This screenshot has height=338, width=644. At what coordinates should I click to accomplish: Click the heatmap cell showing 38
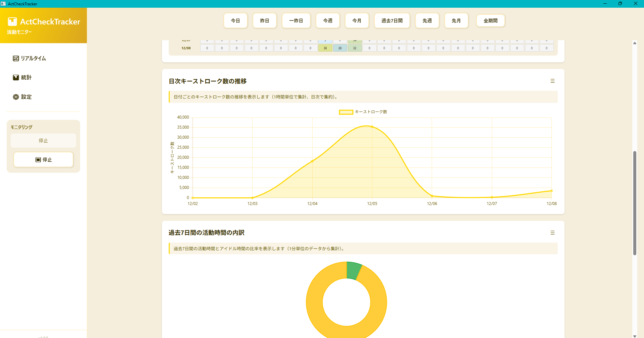coord(325,48)
